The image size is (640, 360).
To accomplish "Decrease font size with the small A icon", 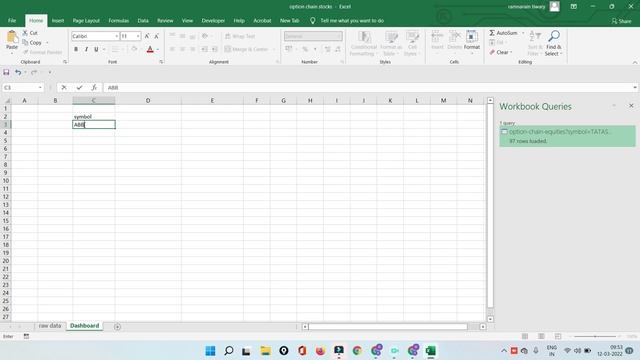I will point(156,36).
